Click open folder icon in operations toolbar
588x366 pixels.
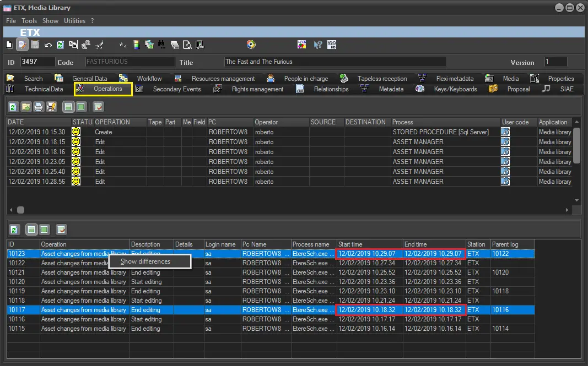click(26, 107)
